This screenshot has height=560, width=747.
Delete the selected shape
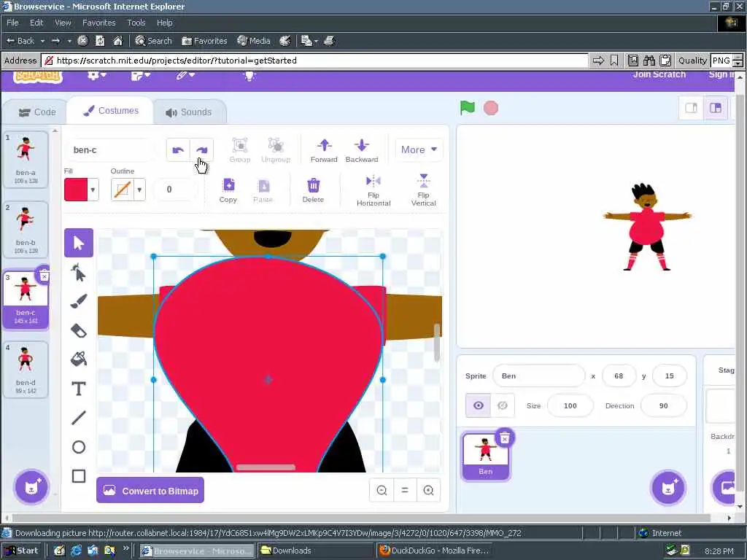tap(313, 190)
